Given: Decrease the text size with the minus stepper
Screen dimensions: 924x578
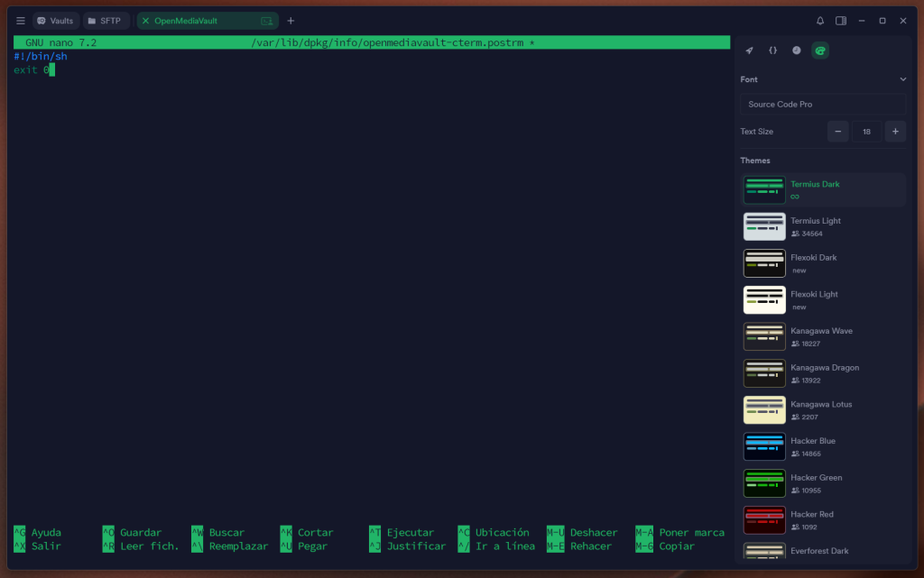Looking at the screenshot, I should 837,131.
